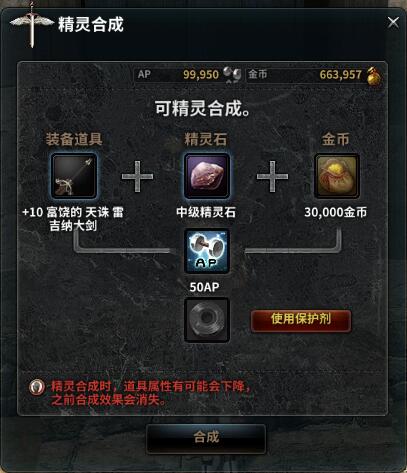The width and height of the screenshot is (407, 473).
Task: Click the red warning notice icon
Action: click(37, 387)
